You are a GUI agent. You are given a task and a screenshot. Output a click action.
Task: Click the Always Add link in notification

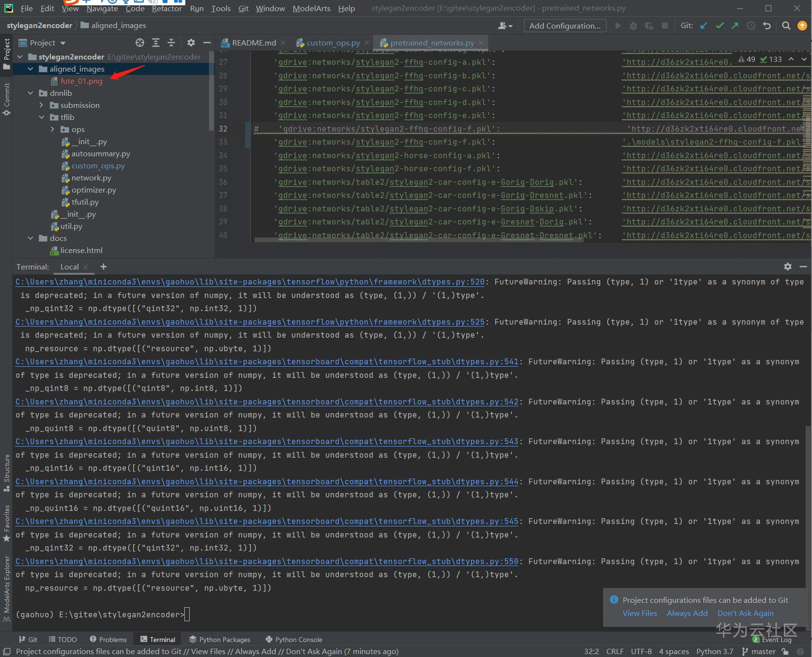pyautogui.click(x=687, y=613)
